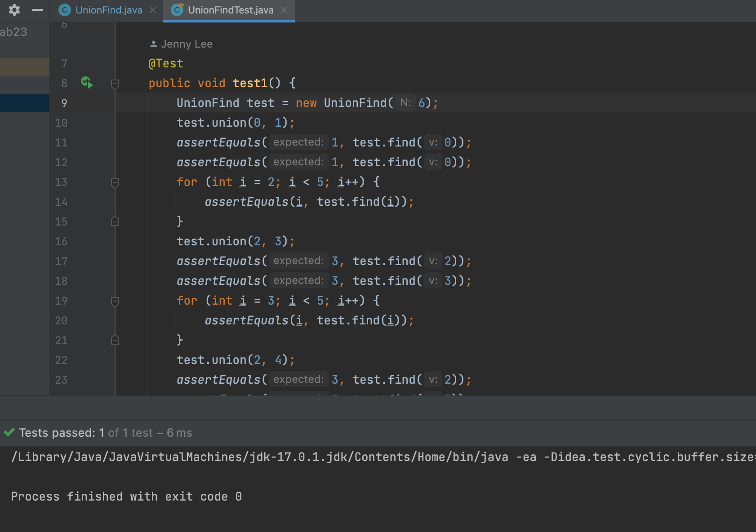
Task: Switch to the UnionFind.java tab
Action: (108, 10)
